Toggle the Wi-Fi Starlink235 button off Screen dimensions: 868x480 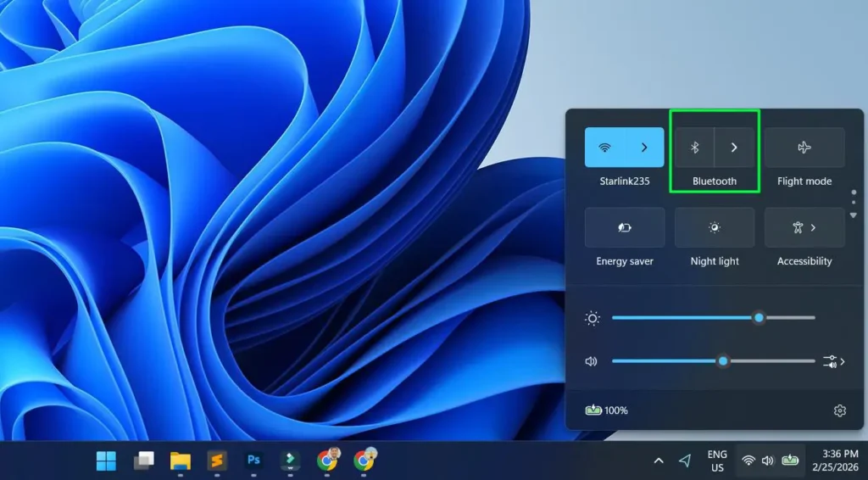(604, 148)
